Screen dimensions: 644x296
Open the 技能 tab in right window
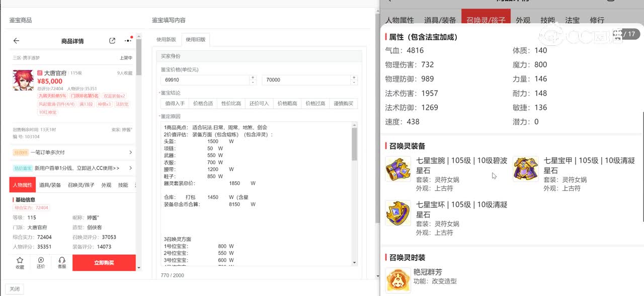(547, 20)
